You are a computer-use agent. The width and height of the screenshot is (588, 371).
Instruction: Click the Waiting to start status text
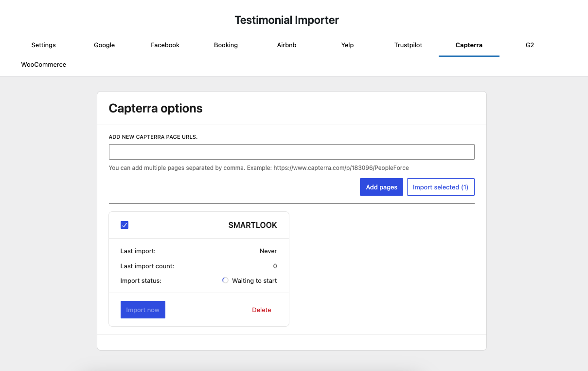pyautogui.click(x=254, y=281)
